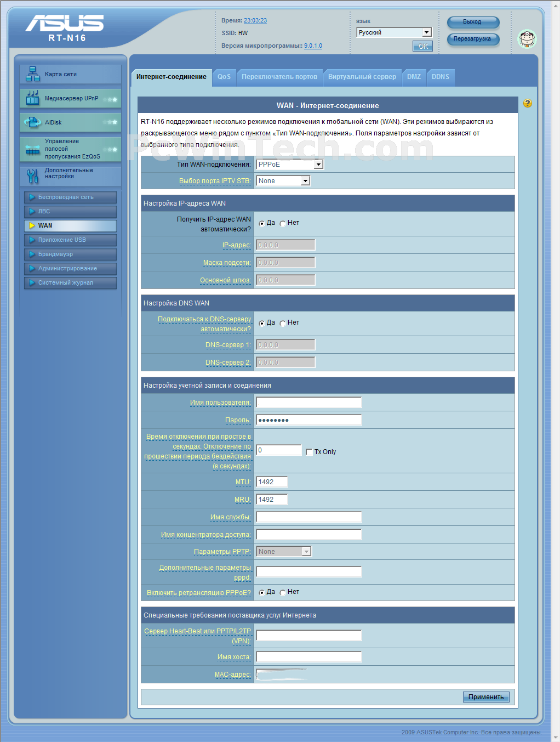Click arrow icon next to Системный журнал
Viewport: 560px width, 742px height.
click(x=32, y=282)
